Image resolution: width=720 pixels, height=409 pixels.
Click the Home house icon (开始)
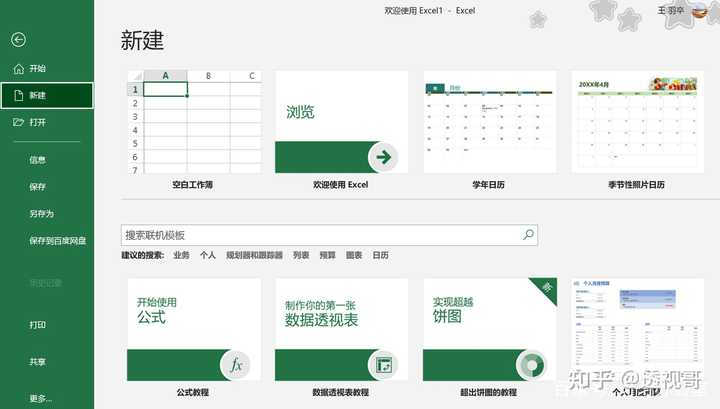[x=18, y=69]
